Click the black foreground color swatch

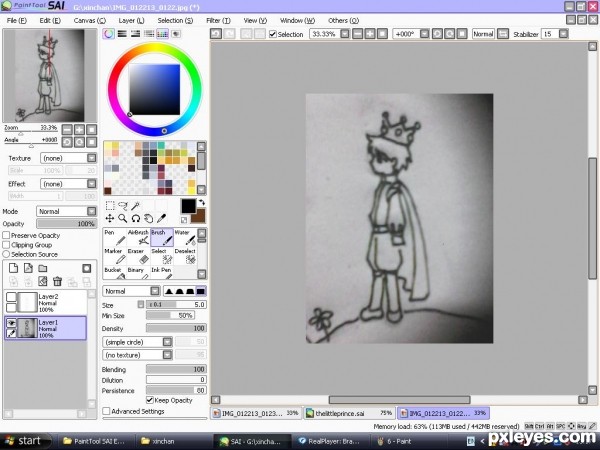188,206
